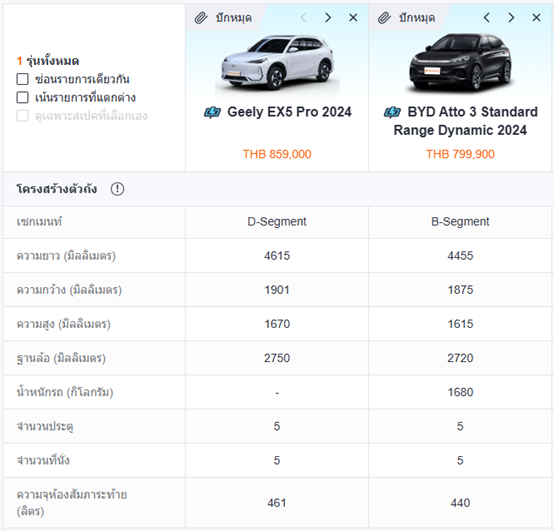Toggle the เน้นรายการที่แตกต่าง checkbox
554x531 pixels.
tap(23, 97)
